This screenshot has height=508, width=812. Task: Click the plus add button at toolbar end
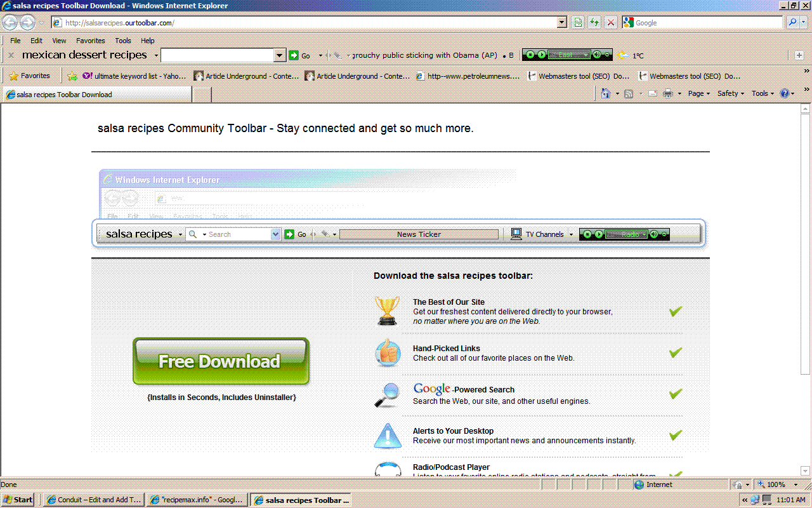coord(799,55)
